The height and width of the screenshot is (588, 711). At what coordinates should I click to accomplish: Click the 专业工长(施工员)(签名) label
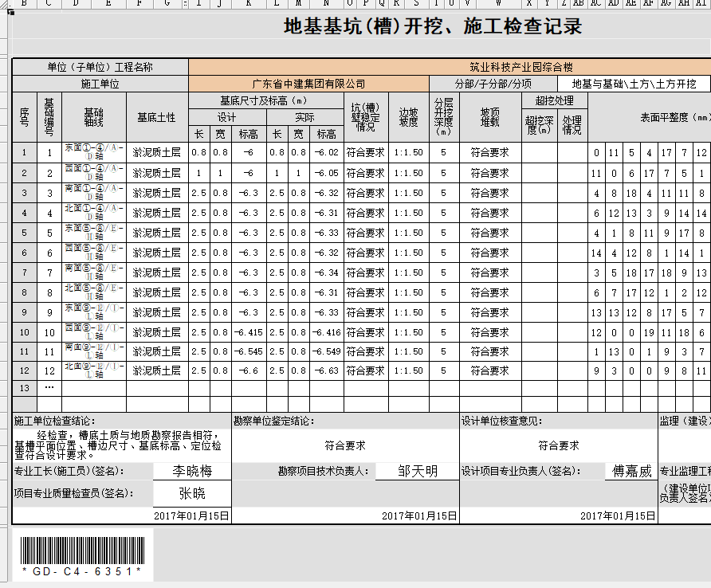[x=69, y=471]
